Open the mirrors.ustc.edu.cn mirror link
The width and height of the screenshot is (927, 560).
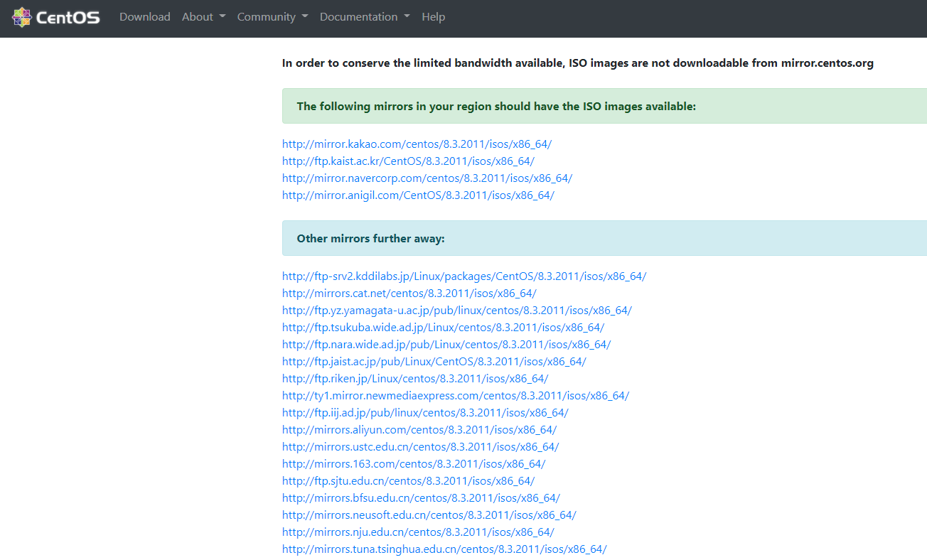tap(420, 447)
